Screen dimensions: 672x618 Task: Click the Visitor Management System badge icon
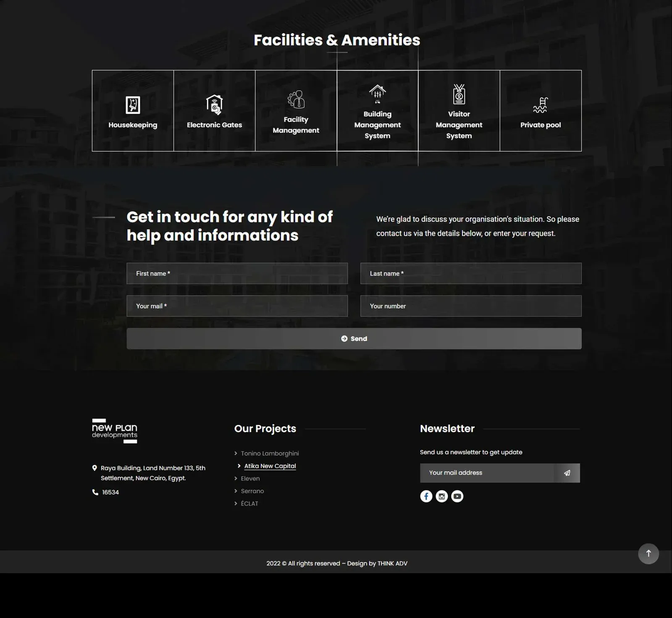(459, 94)
